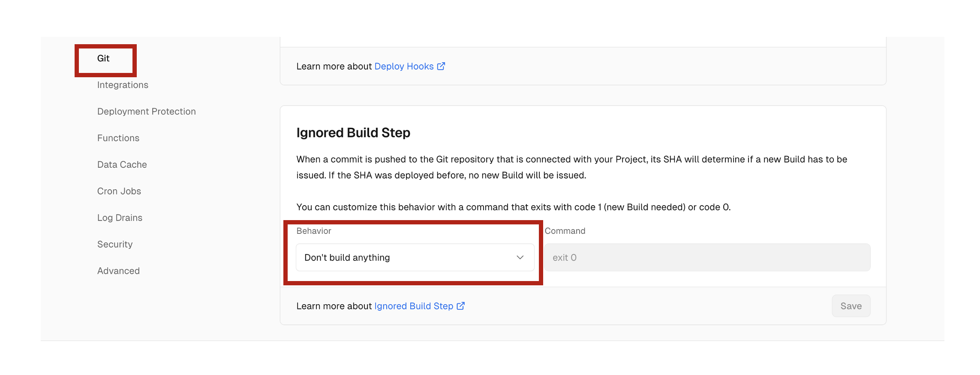Click the chevron arrow in Behavior selector
980x375 pixels.
click(x=520, y=257)
